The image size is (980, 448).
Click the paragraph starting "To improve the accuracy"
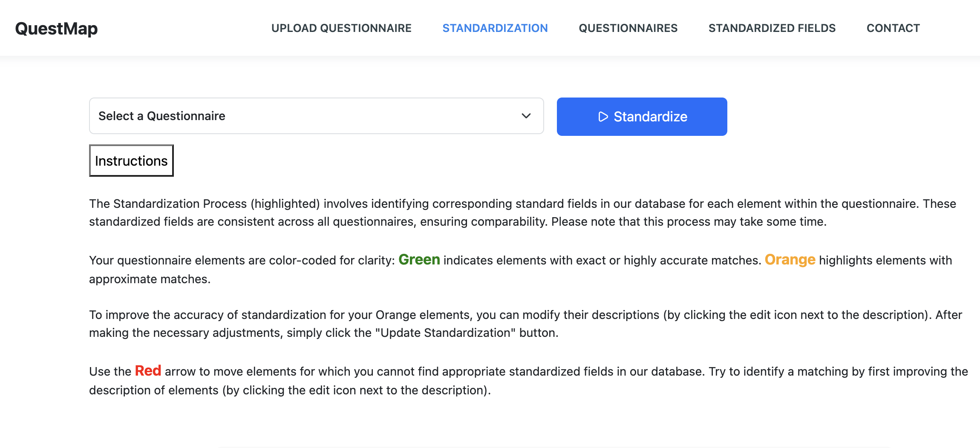pos(525,324)
